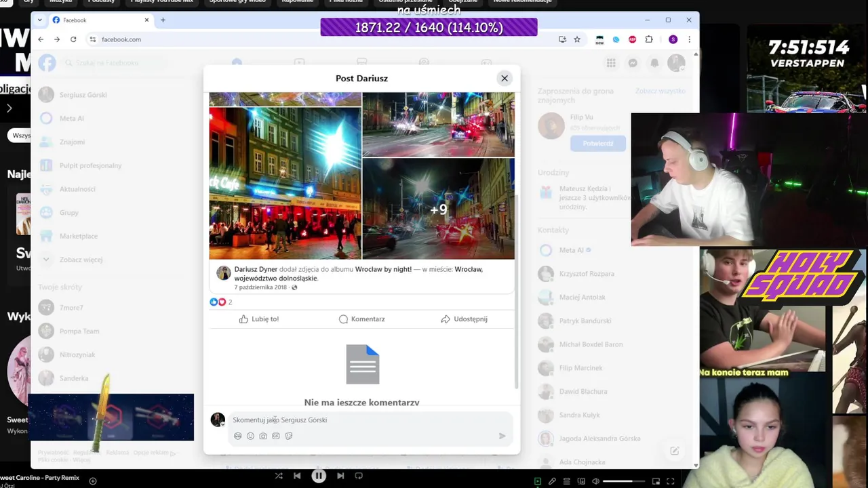This screenshot has width=868, height=488.
Task: Open the ABP extension
Action: (x=633, y=39)
